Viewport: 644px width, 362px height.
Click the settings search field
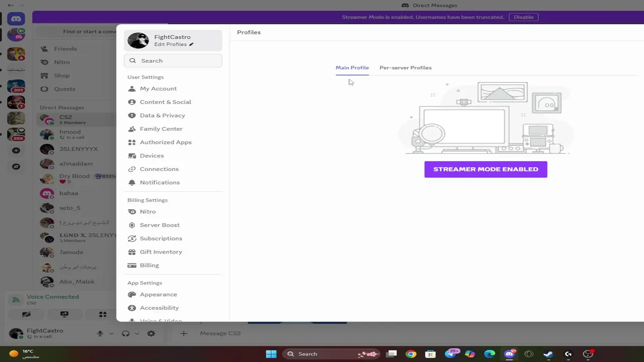[x=173, y=60]
